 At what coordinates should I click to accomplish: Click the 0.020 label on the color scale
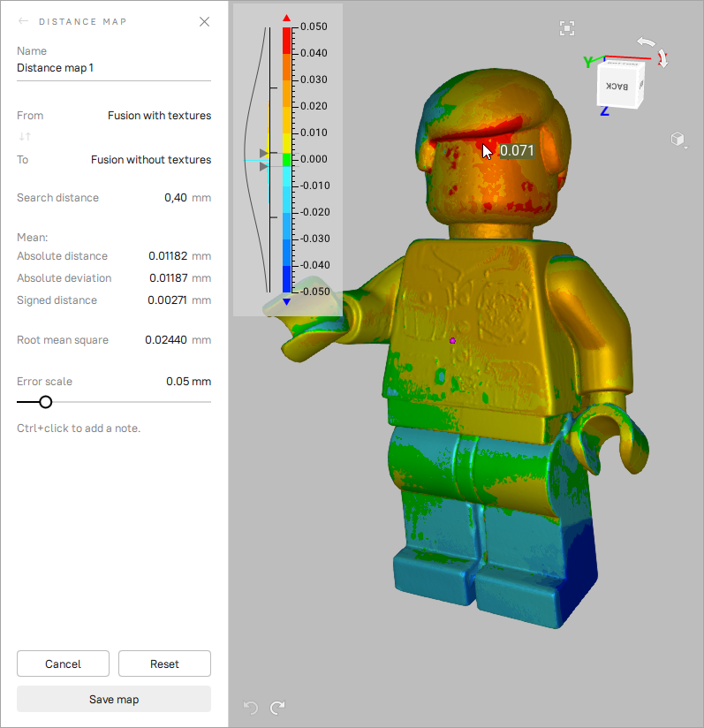click(314, 106)
